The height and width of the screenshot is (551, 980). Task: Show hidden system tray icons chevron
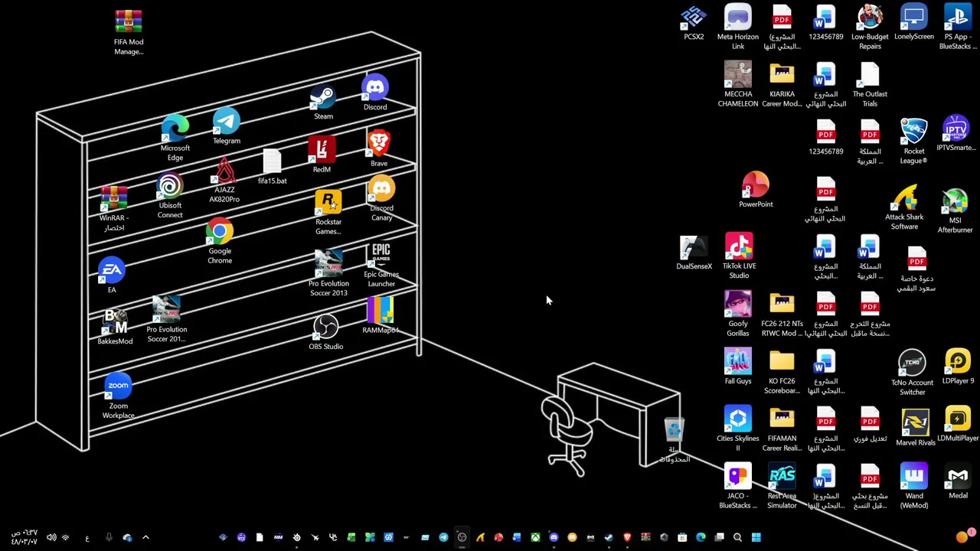point(145,537)
